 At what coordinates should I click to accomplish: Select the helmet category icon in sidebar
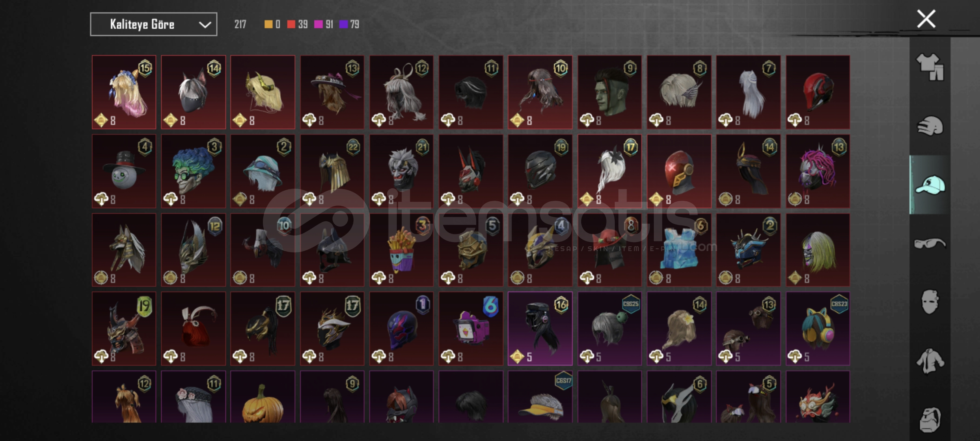tap(930, 126)
